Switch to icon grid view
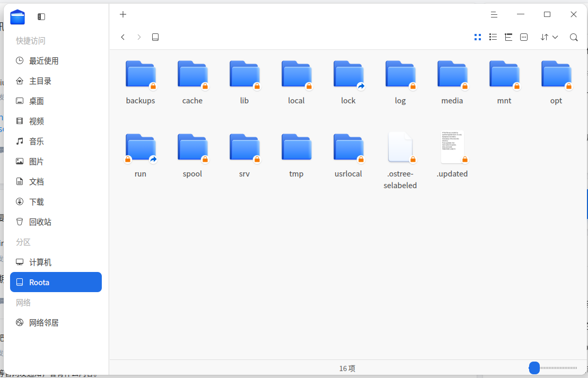 pyautogui.click(x=478, y=37)
